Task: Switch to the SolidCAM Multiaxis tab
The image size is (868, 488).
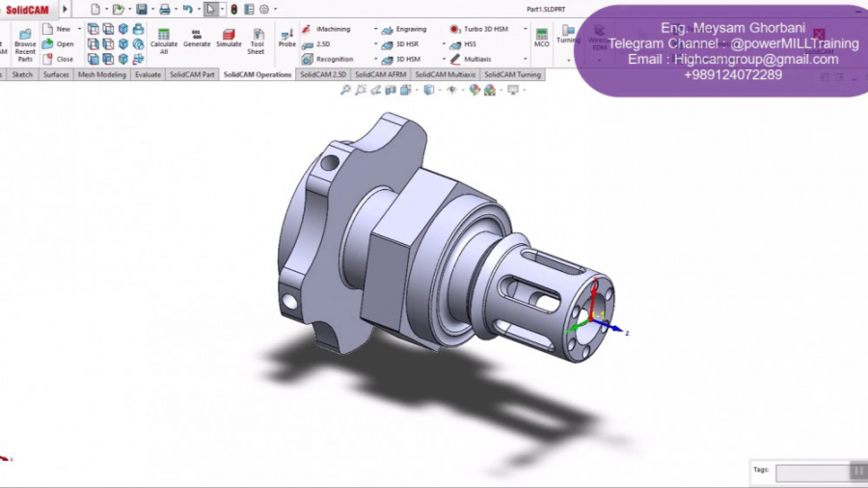Action: 445,74
